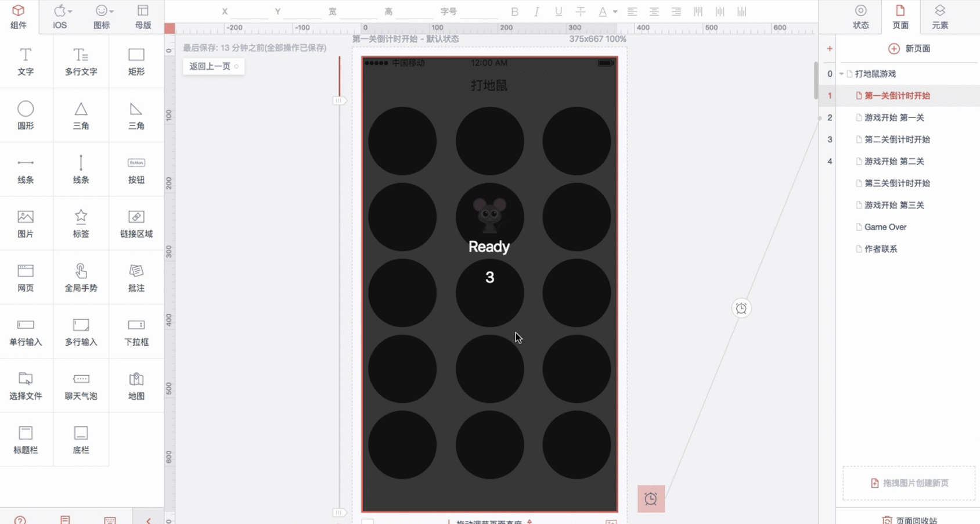
Task: Pick the 网页 webpage component
Action: pos(26,278)
